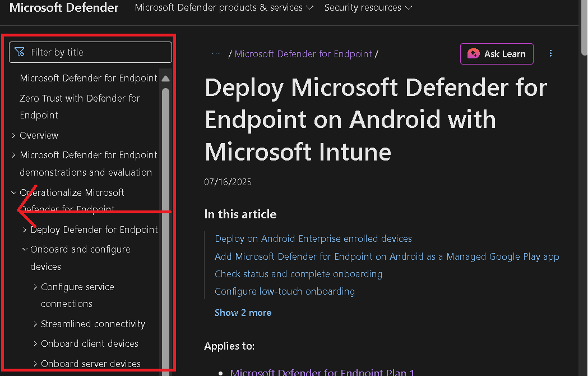Open Deploy on Android Enterprise enrolled devices link
Image resolution: width=588 pixels, height=376 pixels.
(x=313, y=239)
